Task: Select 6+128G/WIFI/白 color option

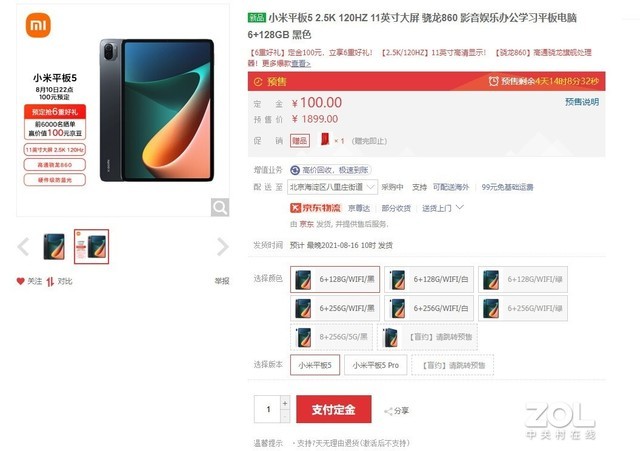Action: (429, 280)
